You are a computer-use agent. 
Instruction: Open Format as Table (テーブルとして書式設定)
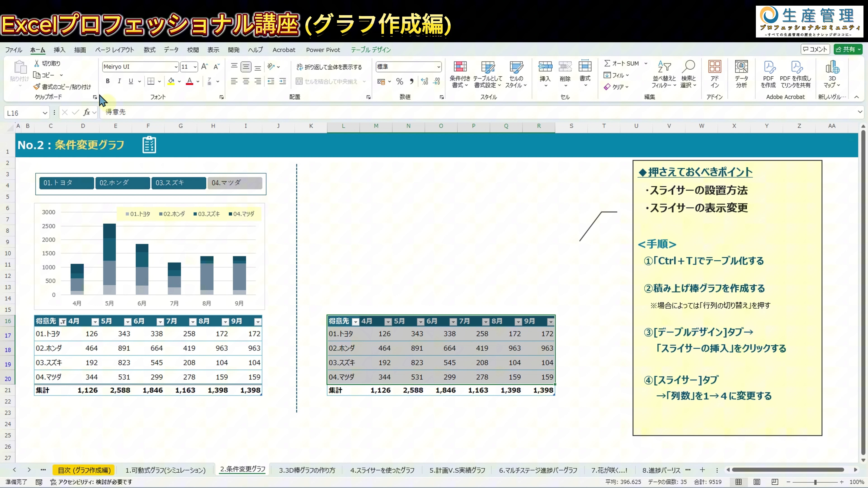488,74
